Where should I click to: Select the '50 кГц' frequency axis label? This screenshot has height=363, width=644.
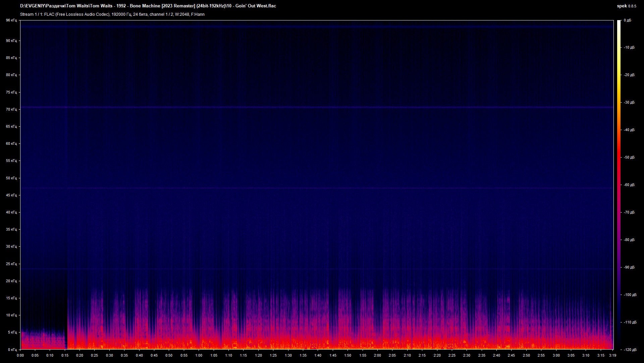11,178
